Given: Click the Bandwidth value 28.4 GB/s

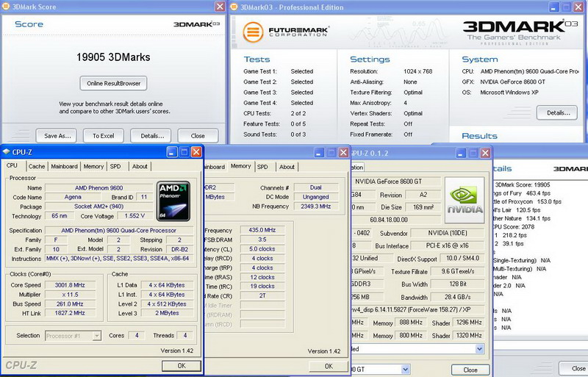Looking at the screenshot, I should click(457, 297).
